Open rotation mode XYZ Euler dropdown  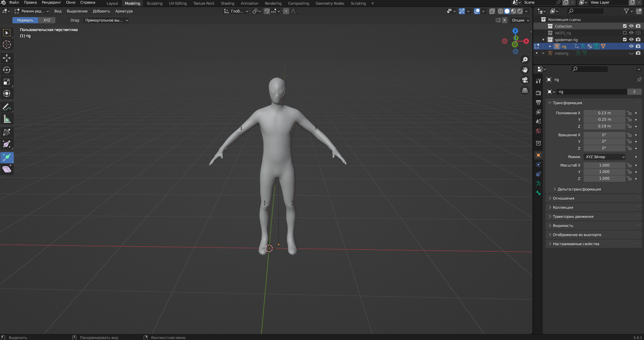pyautogui.click(x=605, y=157)
